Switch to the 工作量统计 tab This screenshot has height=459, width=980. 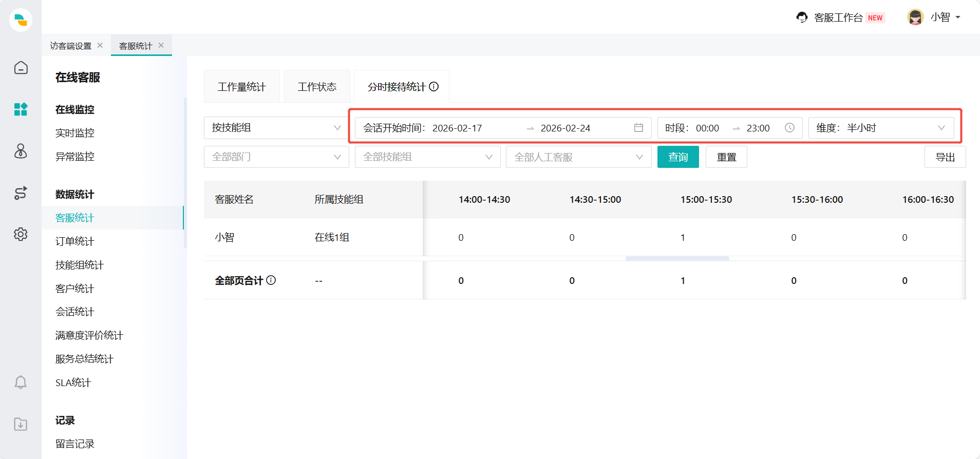coord(241,87)
